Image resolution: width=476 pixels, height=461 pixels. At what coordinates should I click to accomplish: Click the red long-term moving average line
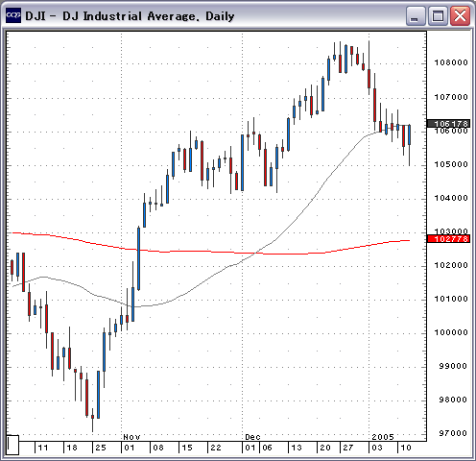coord(211,252)
